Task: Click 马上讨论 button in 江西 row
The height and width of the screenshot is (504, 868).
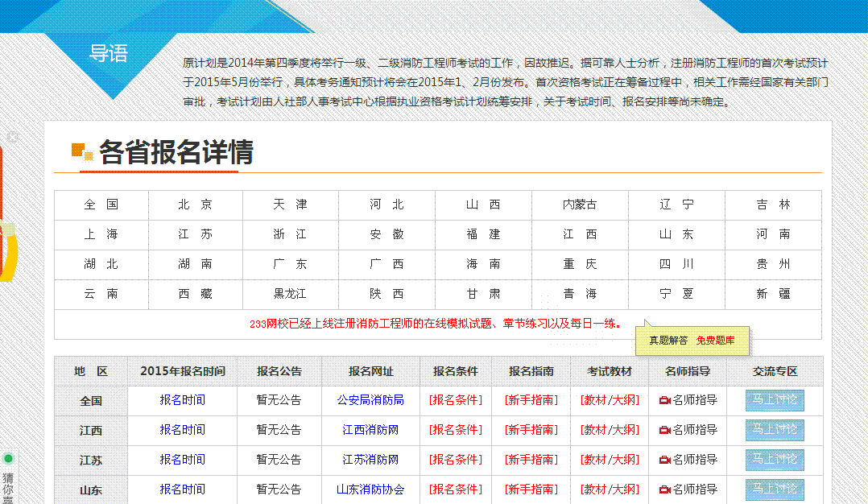Action: click(x=775, y=430)
